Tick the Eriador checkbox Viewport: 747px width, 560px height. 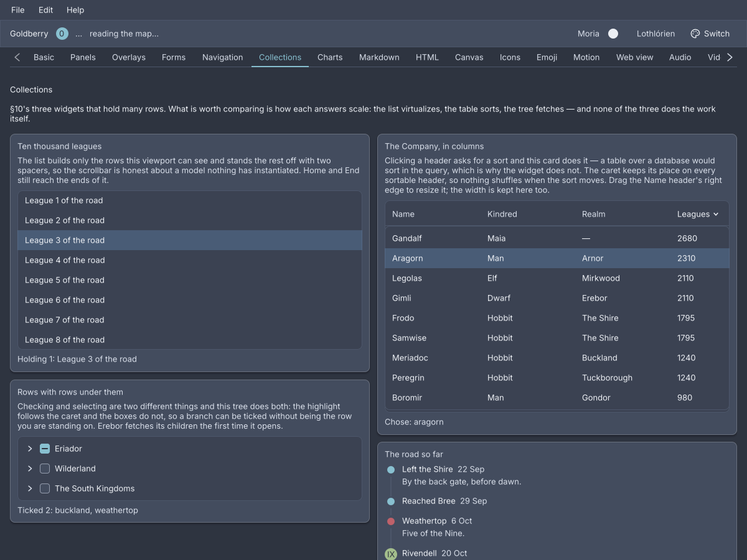tap(45, 449)
